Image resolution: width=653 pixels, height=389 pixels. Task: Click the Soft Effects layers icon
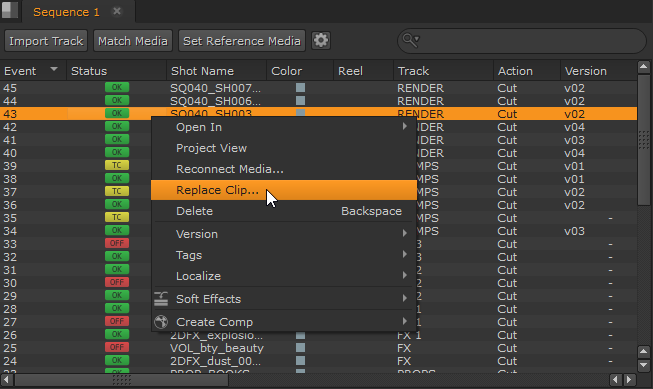(161, 299)
